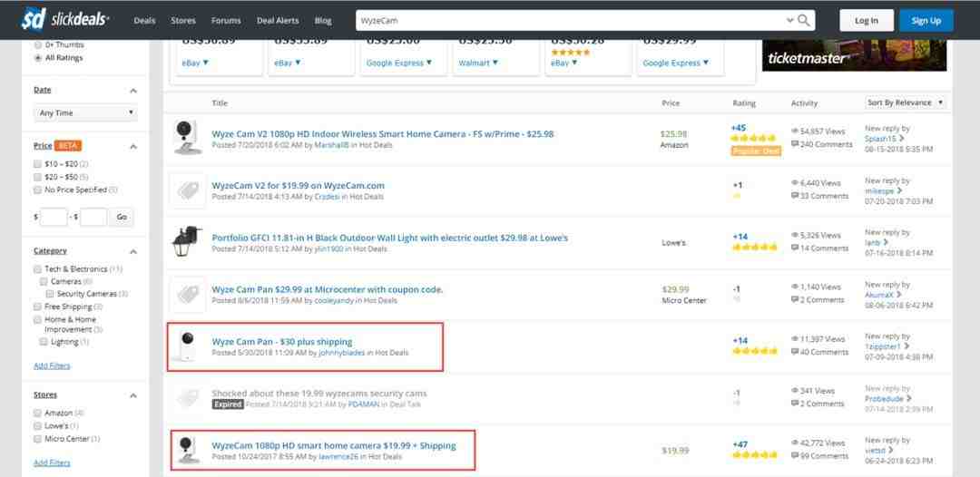
Task: Click the price tag icon for WyzeCam V2 $19.99
Action: coord(188,190)
